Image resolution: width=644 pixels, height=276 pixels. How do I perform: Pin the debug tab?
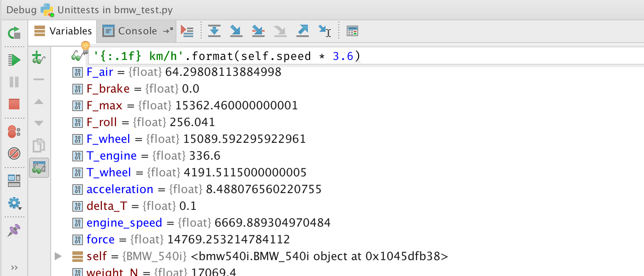(14, 230)
